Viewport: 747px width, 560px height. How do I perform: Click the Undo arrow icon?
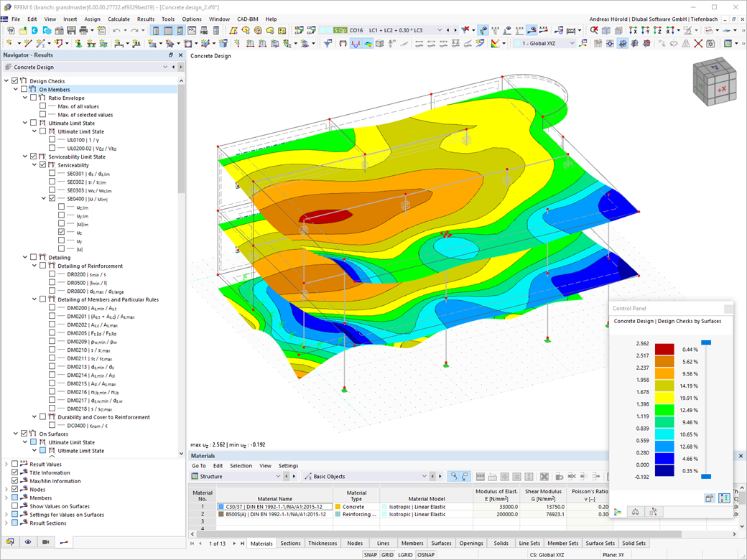point(116,31)
